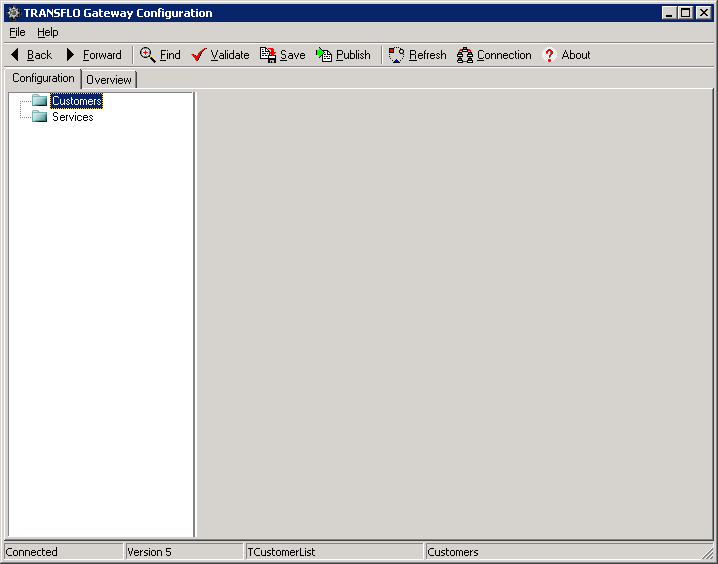
Task: Click the Connection network icon
Action: [465, 55]
